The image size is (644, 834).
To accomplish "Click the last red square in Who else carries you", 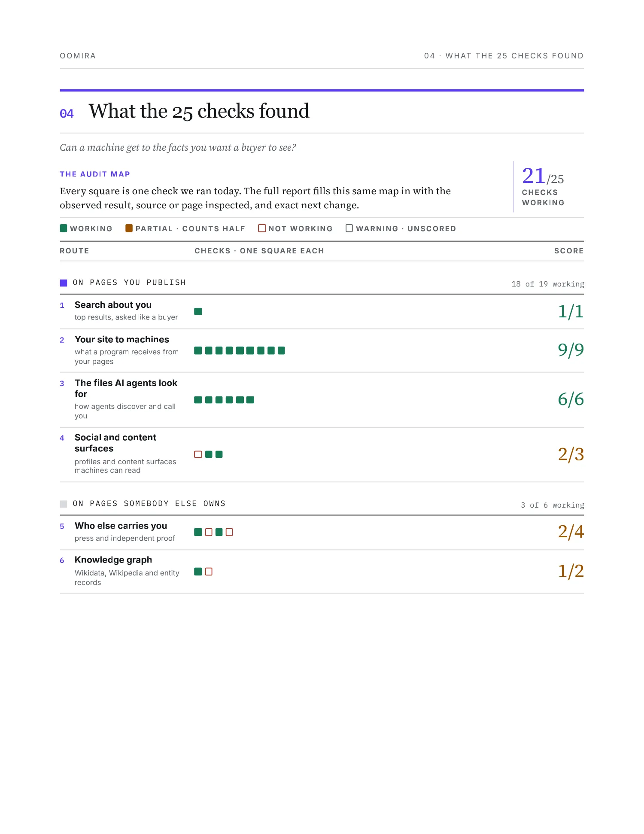I will point(229,532).
